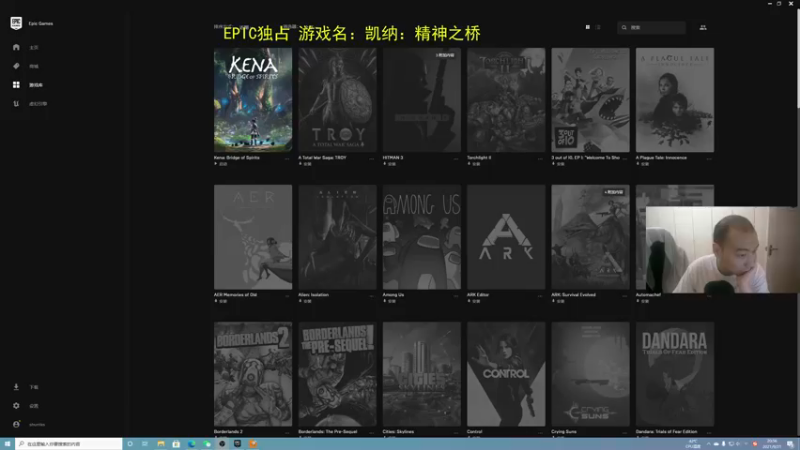Open options menu for Alien: Isolation
Screen dimensions: 800x450
(x=371, y=295)
